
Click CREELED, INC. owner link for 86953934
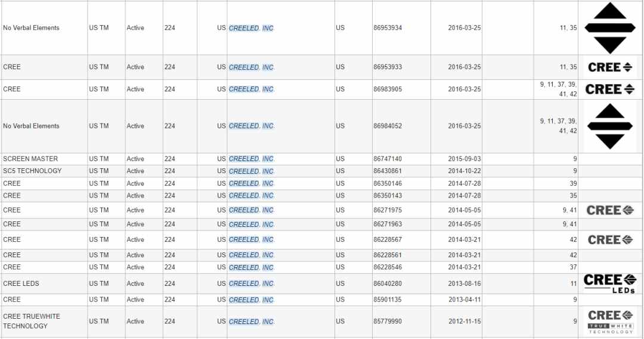pyautogui.click(x=252, y=28)
